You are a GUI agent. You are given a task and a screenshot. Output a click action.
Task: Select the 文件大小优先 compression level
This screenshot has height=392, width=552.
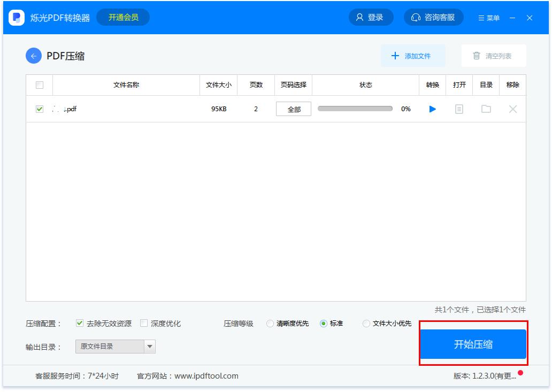[366, 323]
